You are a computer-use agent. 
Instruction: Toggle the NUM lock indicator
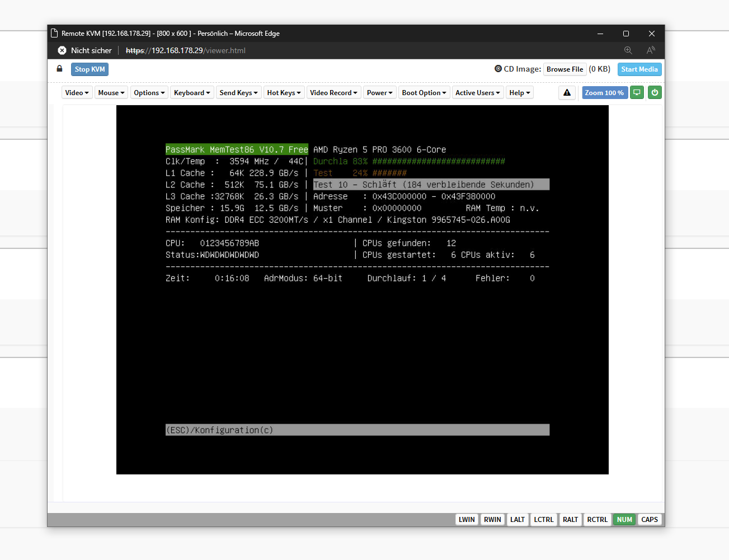point(624,520)
